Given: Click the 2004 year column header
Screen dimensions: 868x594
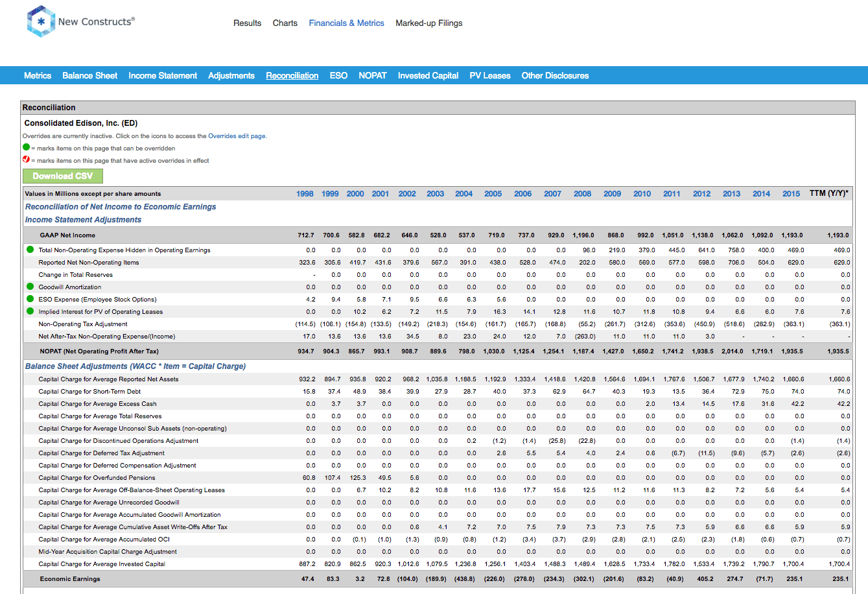Looking at the screenshot, I should pos(464,193).
